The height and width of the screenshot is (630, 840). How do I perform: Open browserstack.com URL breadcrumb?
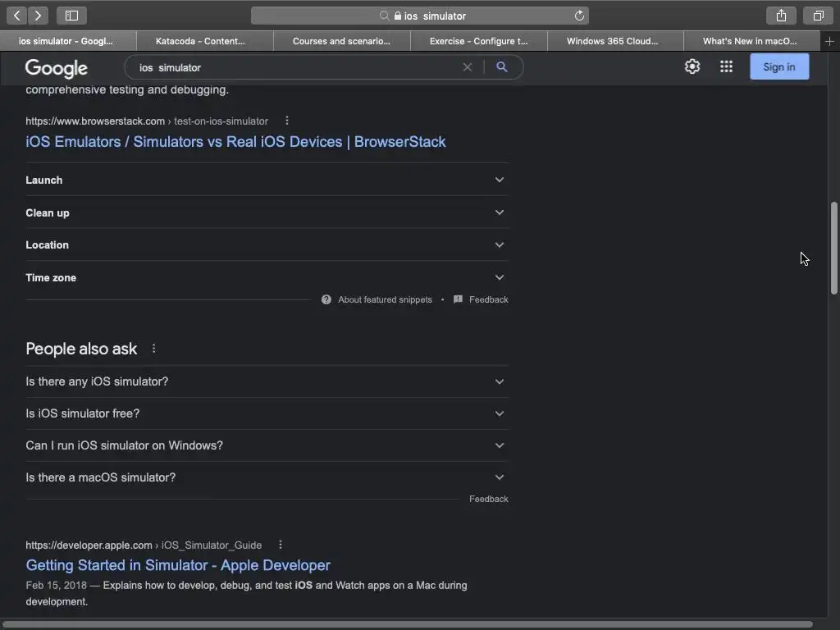coord(147,121)
